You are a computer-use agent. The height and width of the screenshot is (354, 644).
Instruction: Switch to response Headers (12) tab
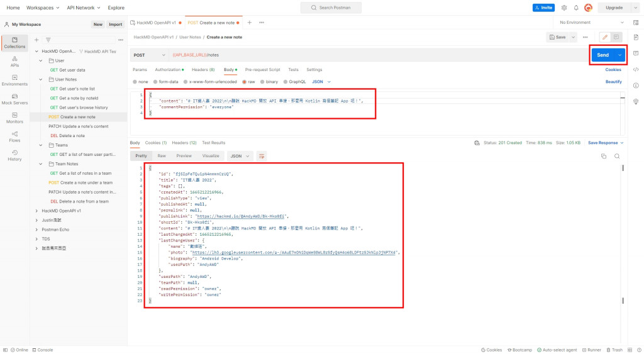[184, 143]
